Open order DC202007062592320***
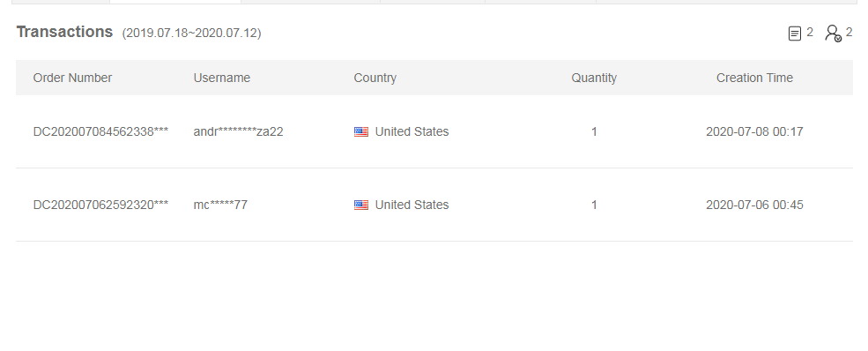Viewport: 868px width, 351px height. (100, 205)
